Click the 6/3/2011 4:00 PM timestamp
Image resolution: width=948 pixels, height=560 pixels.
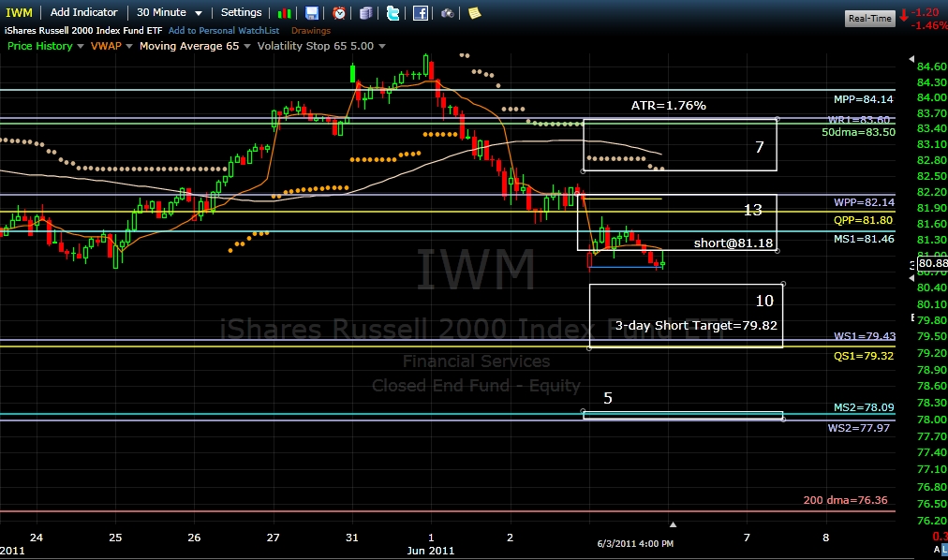pyautogui.click(x=635, y=543)
